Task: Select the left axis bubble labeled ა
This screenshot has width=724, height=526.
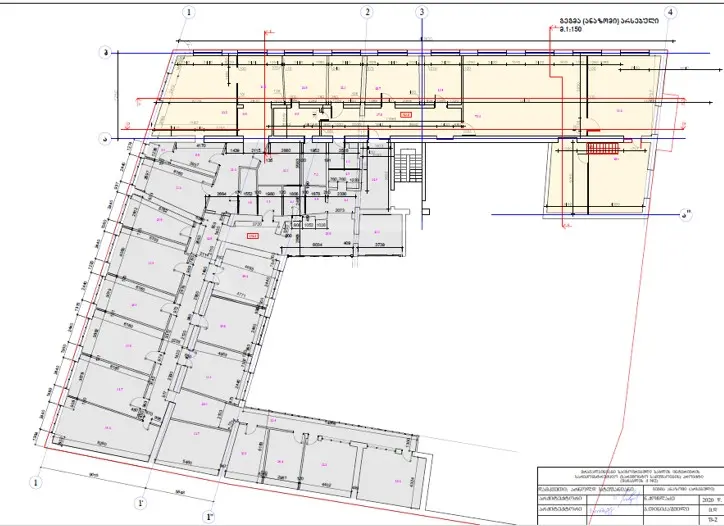Action: 106,138
